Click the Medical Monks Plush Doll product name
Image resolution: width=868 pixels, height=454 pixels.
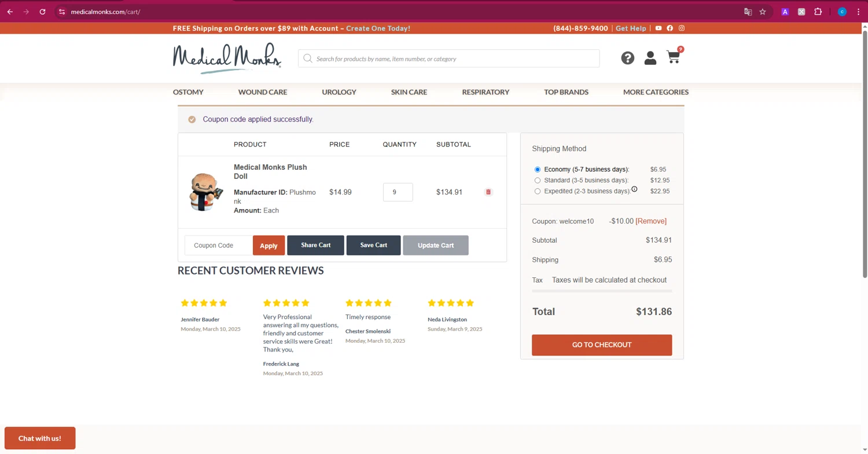coord(270,171)
